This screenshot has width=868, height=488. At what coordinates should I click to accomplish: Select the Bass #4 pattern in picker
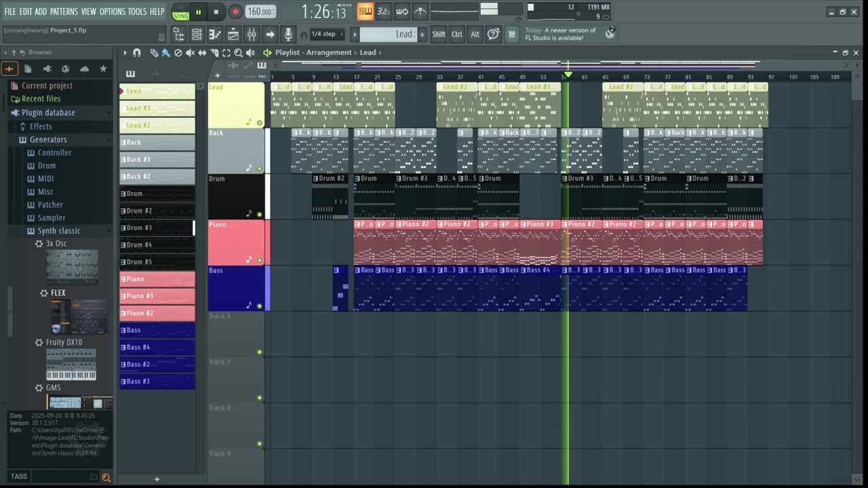157,347
